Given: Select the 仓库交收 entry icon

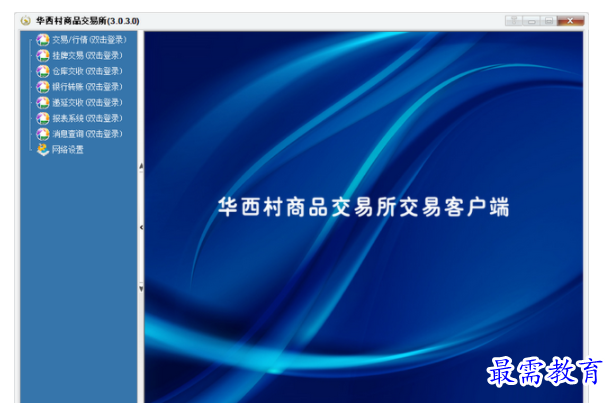Looking at the screenshot, I should pyautogui.click(x=43, y=71).
